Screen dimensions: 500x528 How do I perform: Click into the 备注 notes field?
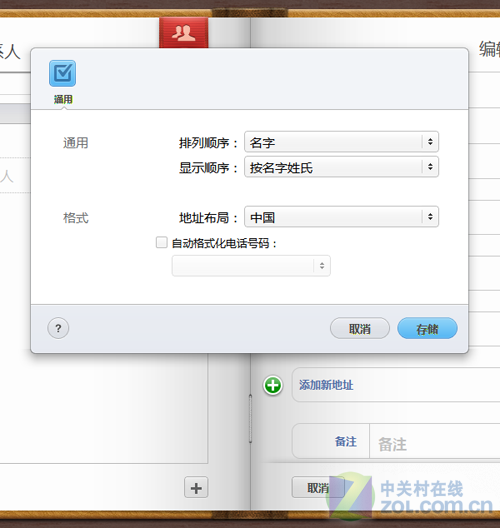[x=435, y=441]
